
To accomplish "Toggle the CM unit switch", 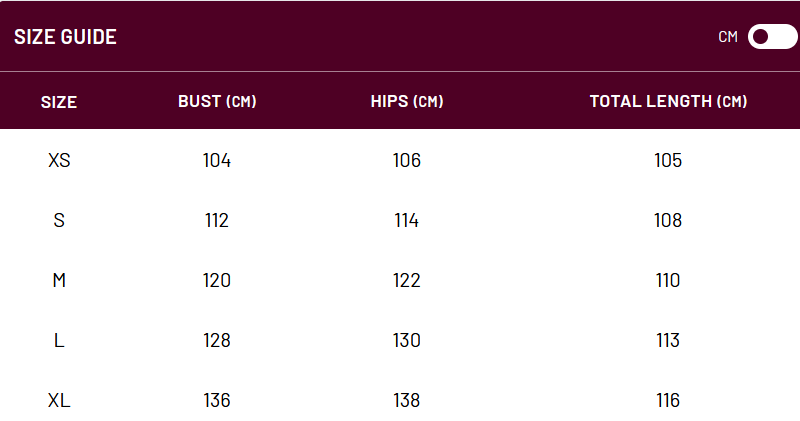I will 772,37.
